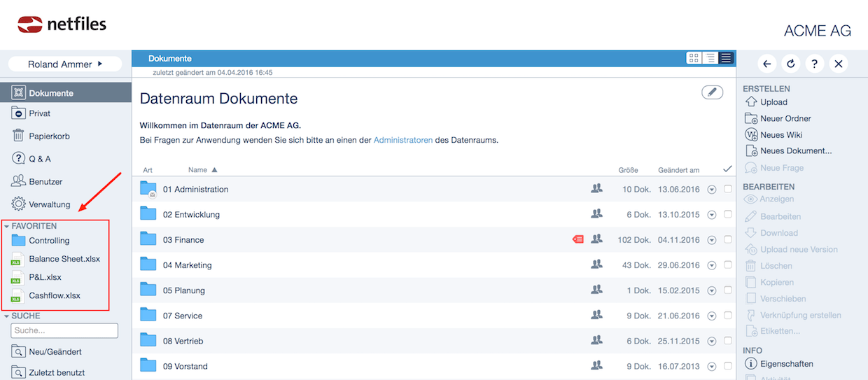Screen dimensions: 868x380
Task: Click the back arrow icon
Action: 767,64
